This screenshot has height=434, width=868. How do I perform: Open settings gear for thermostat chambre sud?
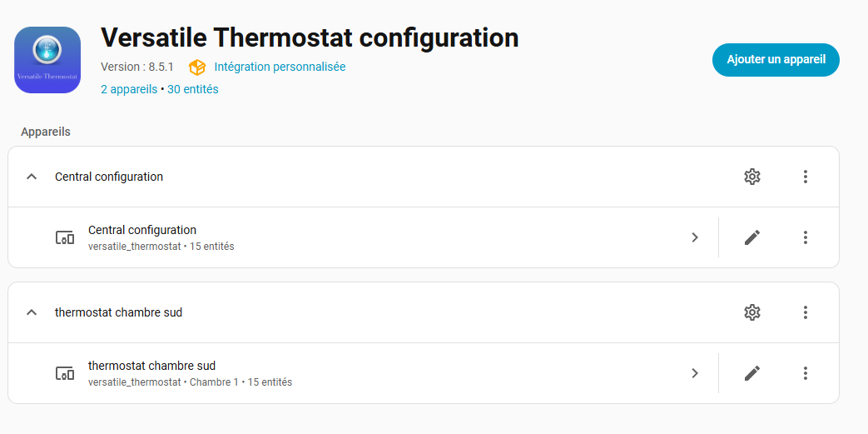pyautogui.click(x=752, y=312)
